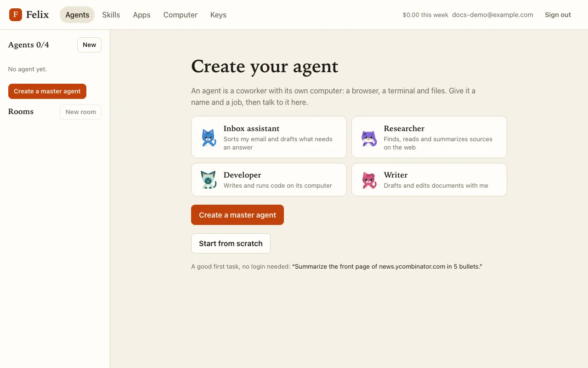Click the Felix orange F logo
Screen dimensions: 588x368
point(16,15)
